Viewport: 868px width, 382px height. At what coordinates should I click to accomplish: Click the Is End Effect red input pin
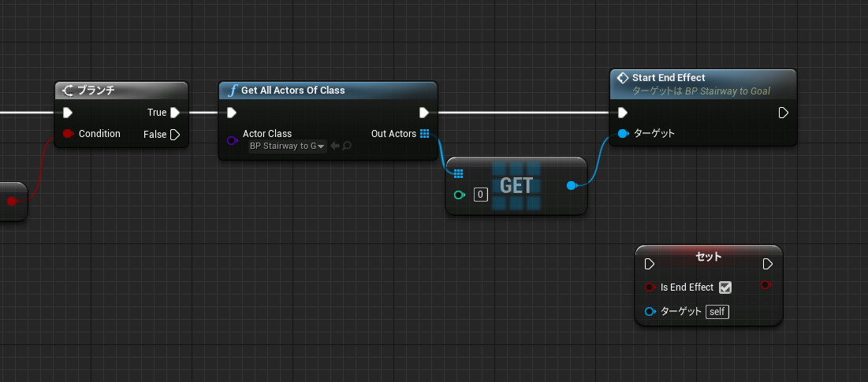(x=650, y=287)
